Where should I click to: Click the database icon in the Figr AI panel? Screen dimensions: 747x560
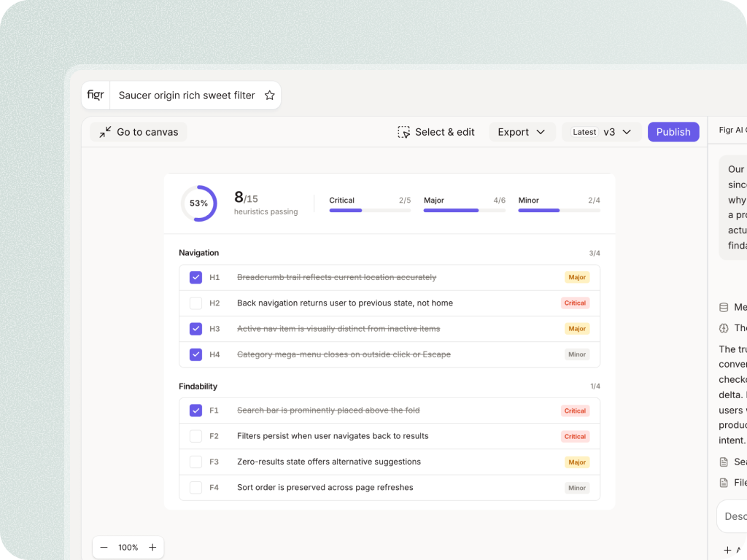click(x=724, y=307)
